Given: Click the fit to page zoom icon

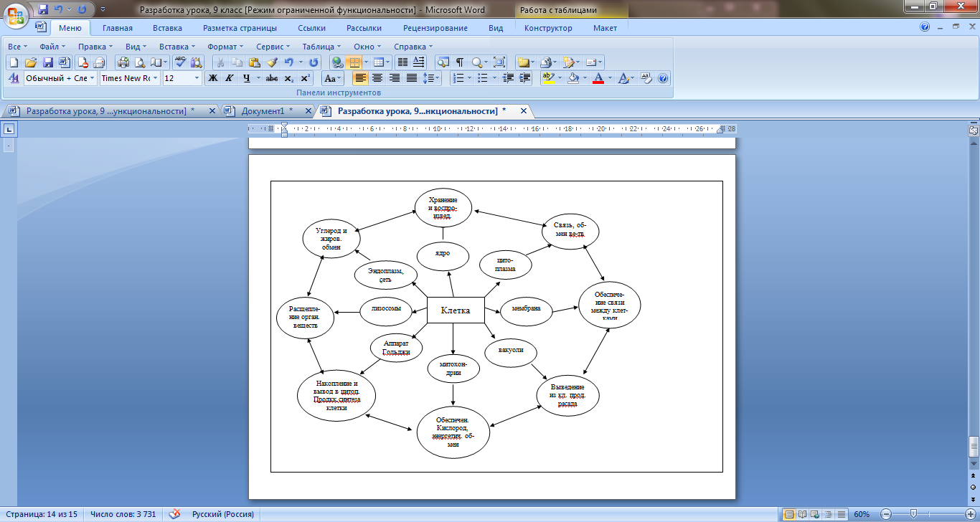Looking at the screenshot, I should 499,62.
